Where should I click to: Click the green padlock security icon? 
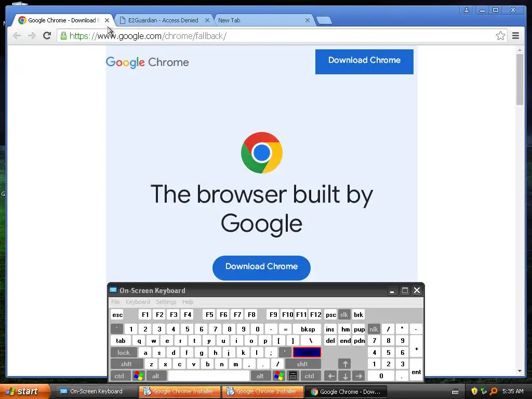63,36
